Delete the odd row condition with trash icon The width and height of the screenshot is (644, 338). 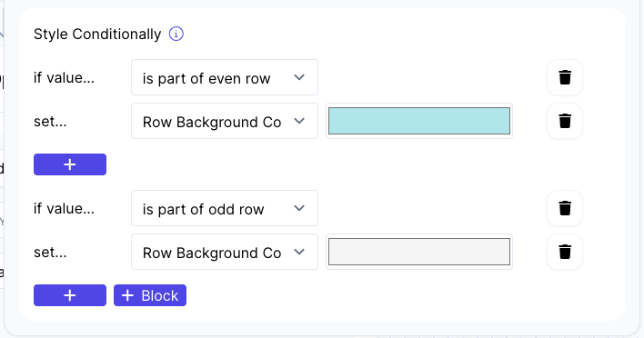(565, 208)
